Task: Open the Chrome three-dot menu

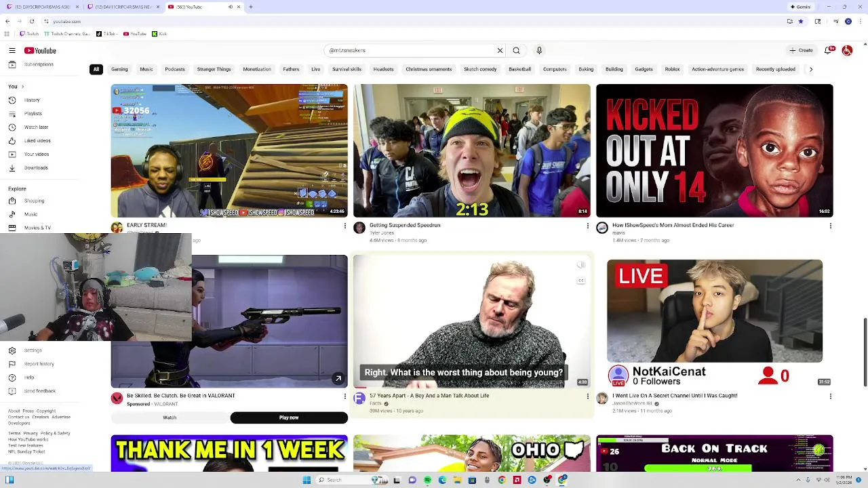Action: (861, 21)
